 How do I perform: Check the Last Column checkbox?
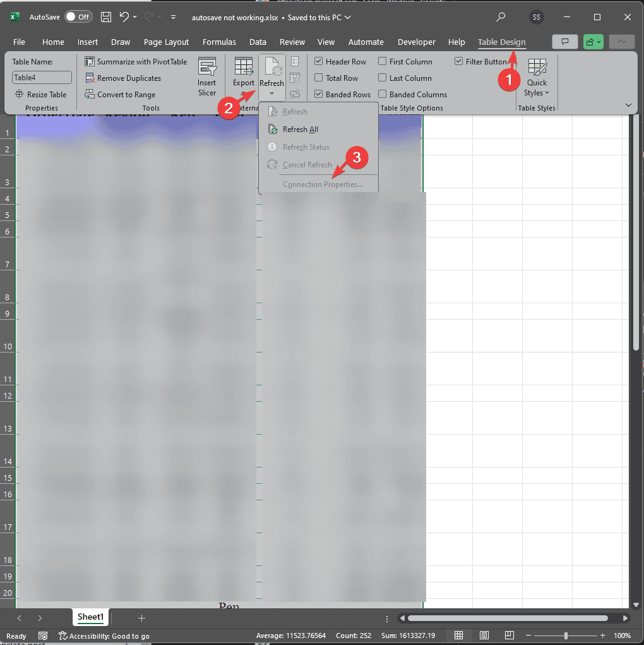(382, 77)
